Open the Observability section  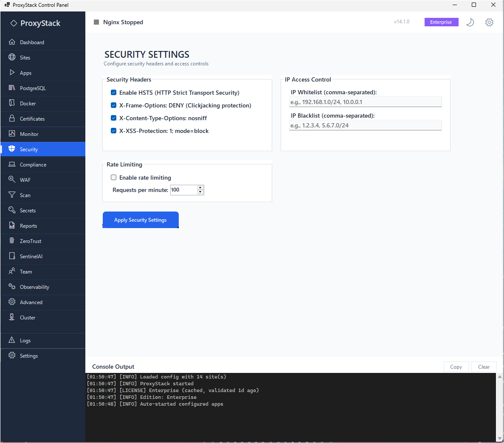(x=35, y=287)
